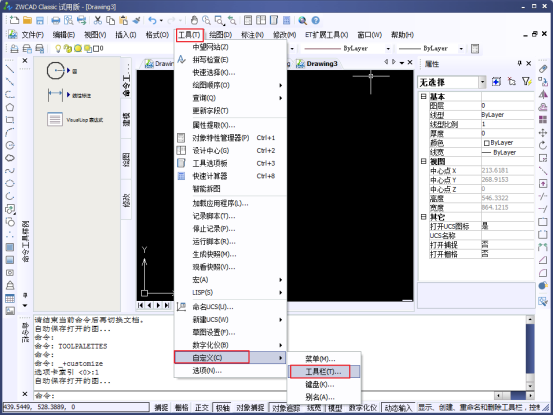
Task: Open the 文件(F) menu
Action: (32, 35)
